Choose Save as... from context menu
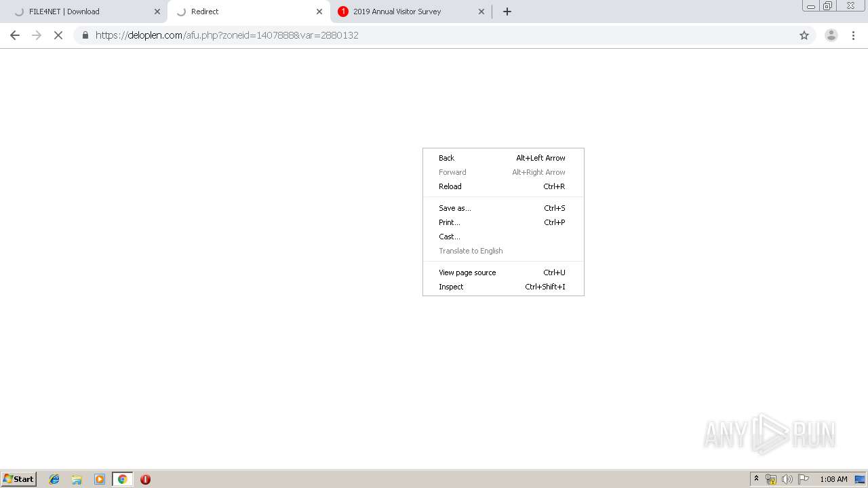The width and height of the screenshot is (868, 488). (x=502, y=208)
